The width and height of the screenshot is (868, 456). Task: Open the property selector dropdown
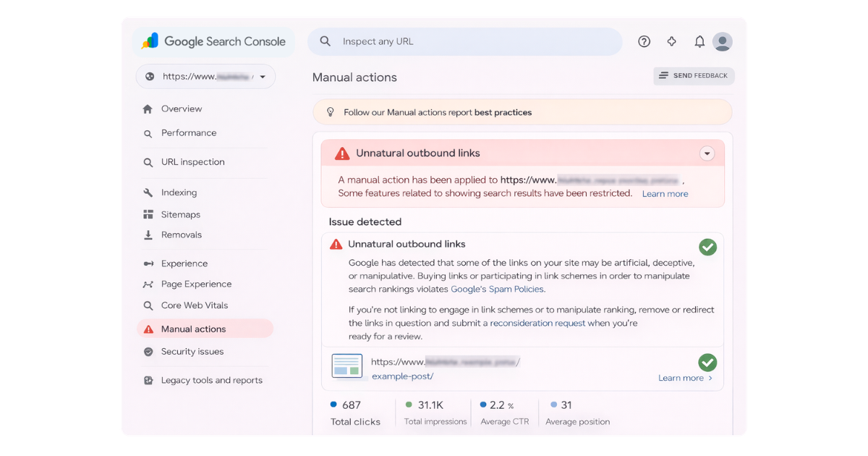[205, 77]
